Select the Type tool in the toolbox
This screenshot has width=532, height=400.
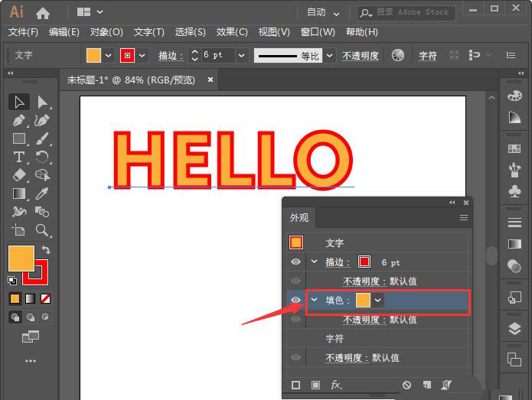tap(20, 157)
